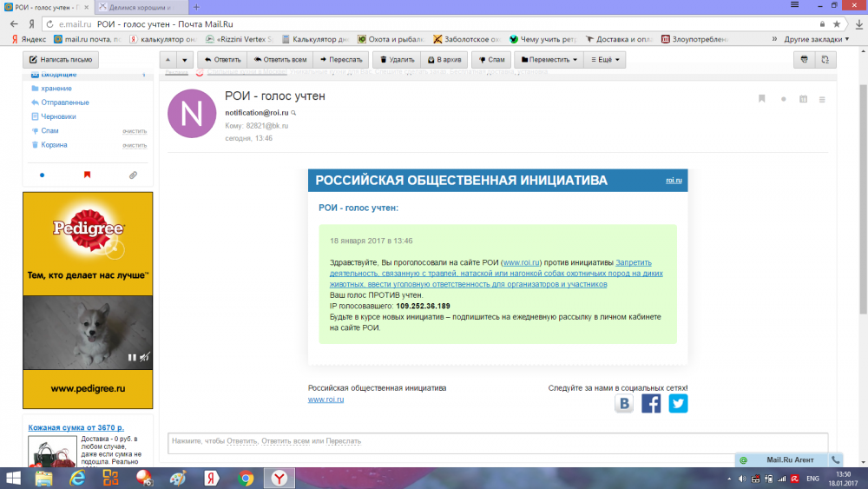868x489 pixels.
Task: Filter by attachments using paperclip icon
Action: coord(133,175)
